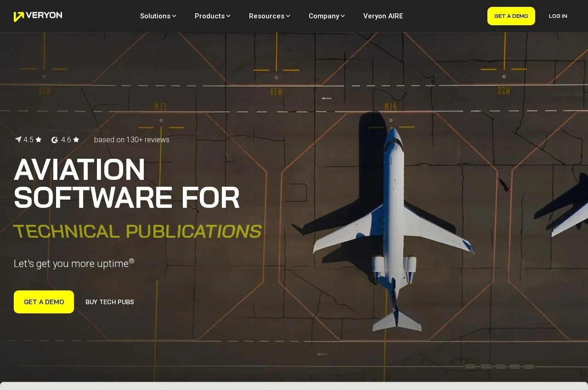Image resolution: width=588 pixels, height=390 pixels.
Task: Open the Products dropdown menu
Action: 213,16
